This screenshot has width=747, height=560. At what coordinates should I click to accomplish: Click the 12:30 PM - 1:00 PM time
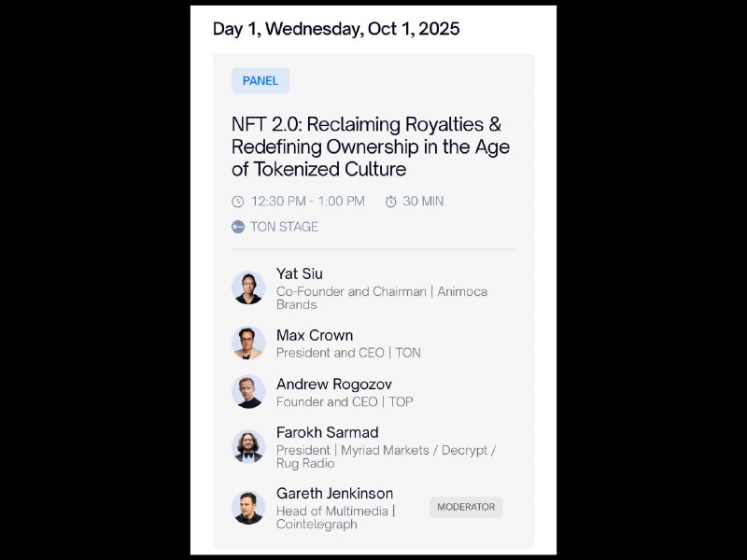(308, 202)
